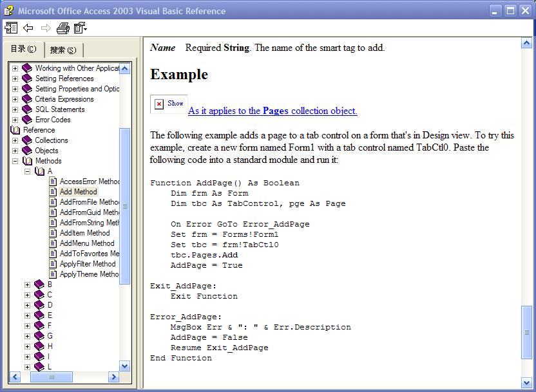Click the book icon beside Collections
The image size is (536, 392).
[27, 140]
